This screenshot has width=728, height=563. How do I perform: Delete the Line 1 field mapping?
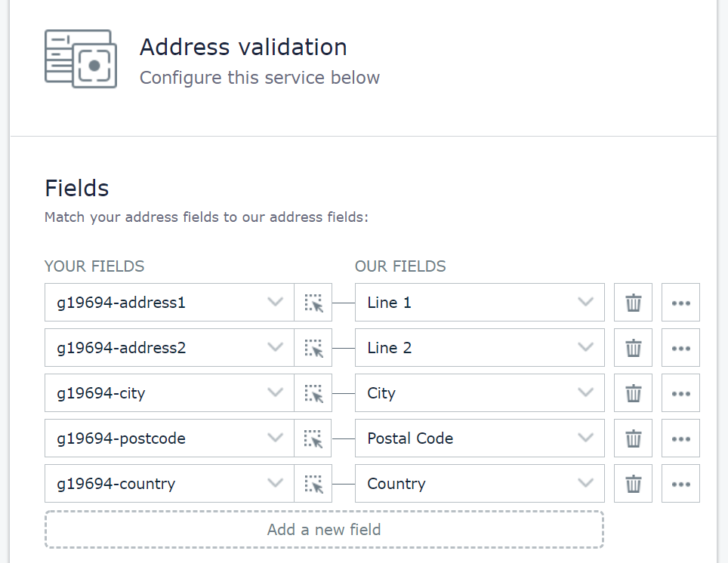(x=633, y=303)
